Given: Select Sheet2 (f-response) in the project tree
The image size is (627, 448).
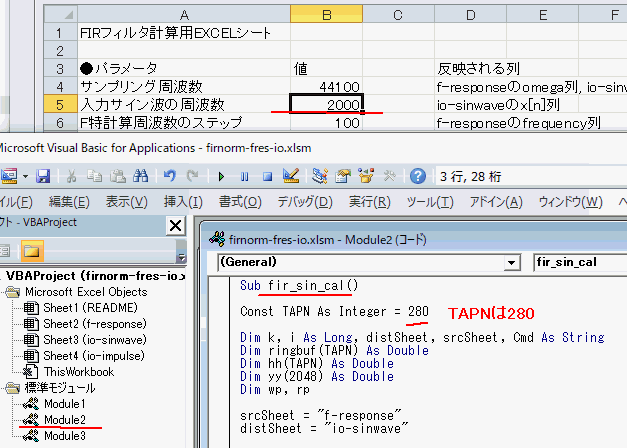Looking at the screenshot, I should click(95, 324).
